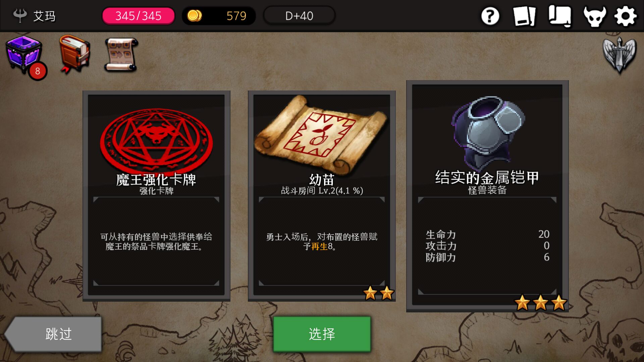Screen dimensions: 644x362
Task: Open the orange spellbook icon
Action: 74,54
